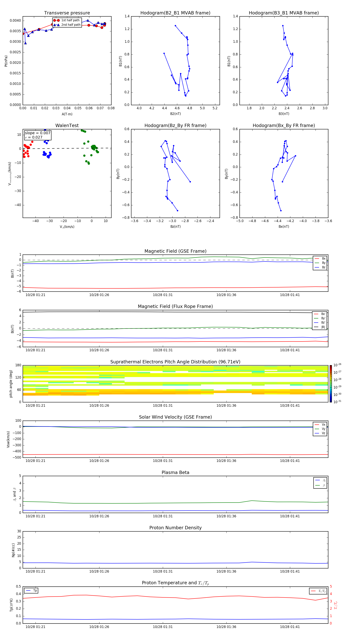
Task: Click the 'Te/Tp' legend entry
Action: coord(318,591)
